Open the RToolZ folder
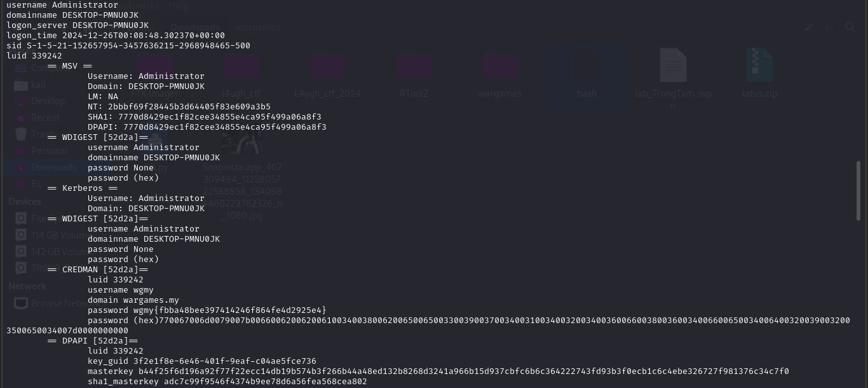 tap(414, 67)
